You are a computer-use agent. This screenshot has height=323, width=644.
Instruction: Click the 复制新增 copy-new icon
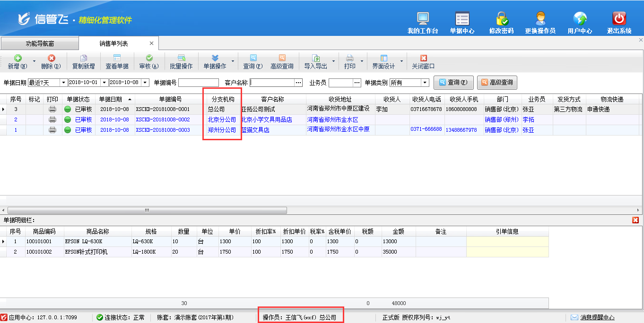(83, 59)
